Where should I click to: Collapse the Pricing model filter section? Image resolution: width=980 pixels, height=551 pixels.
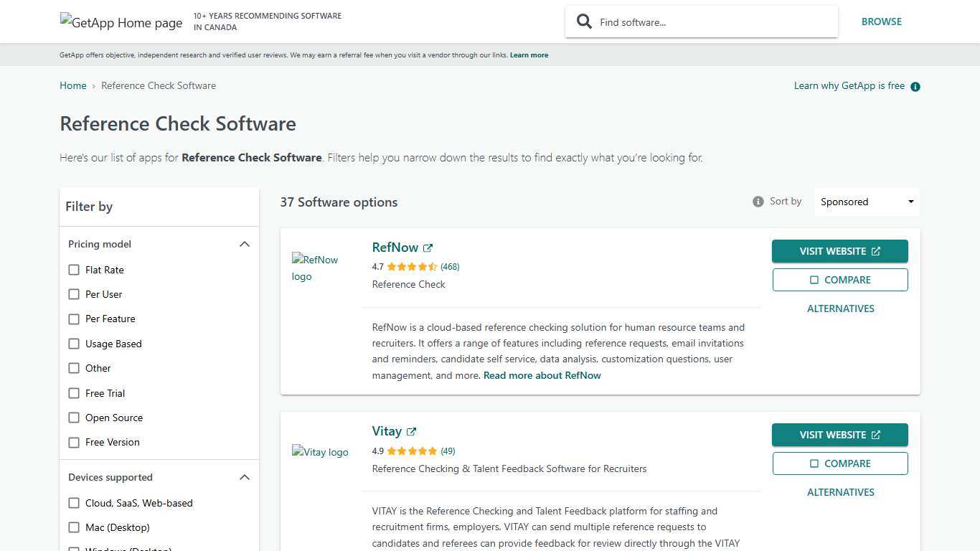(245, 244)
